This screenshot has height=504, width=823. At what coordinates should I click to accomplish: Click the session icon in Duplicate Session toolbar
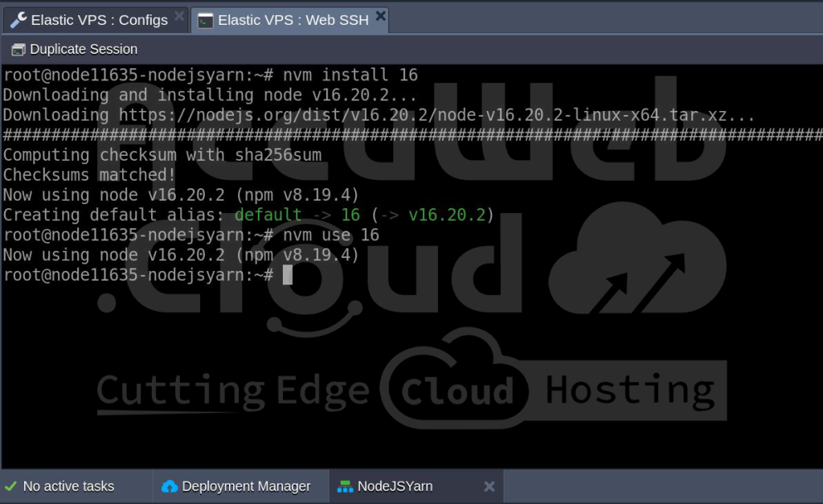pyautogui.click(x=17, y=49)
